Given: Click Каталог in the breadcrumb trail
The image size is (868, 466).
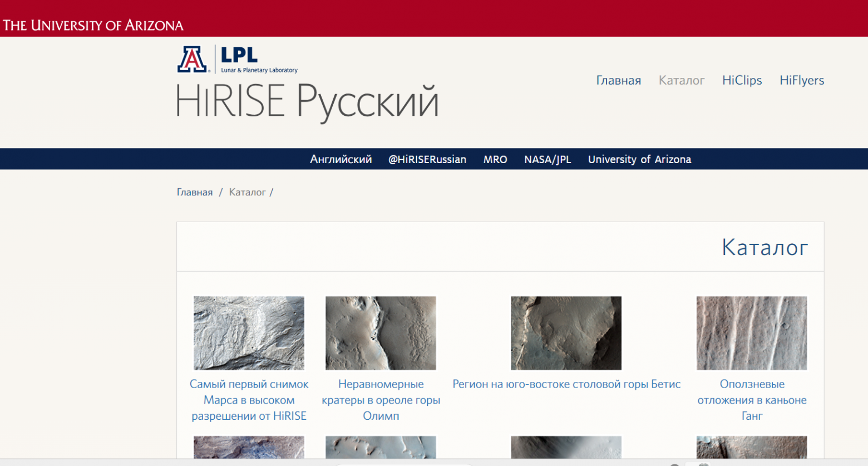Looking at the screenshot, I should (247, 192).
